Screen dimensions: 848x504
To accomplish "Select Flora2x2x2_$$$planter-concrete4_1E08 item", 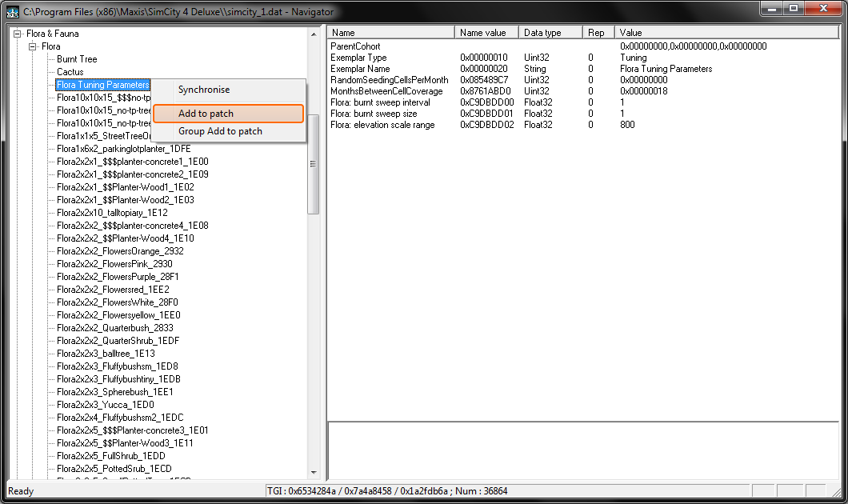I will tap(133, 226).
